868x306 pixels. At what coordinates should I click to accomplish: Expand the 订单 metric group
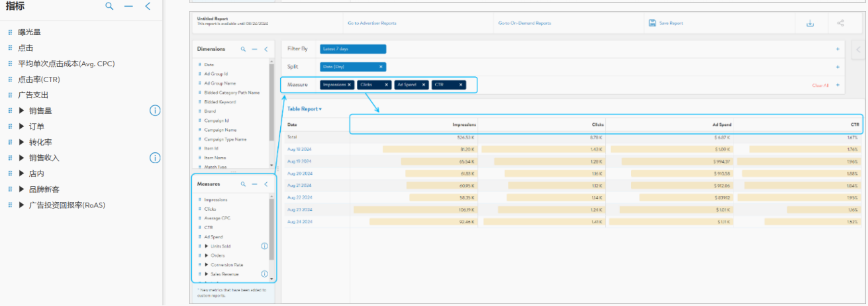pyautogui.click(x=22, y=127)
